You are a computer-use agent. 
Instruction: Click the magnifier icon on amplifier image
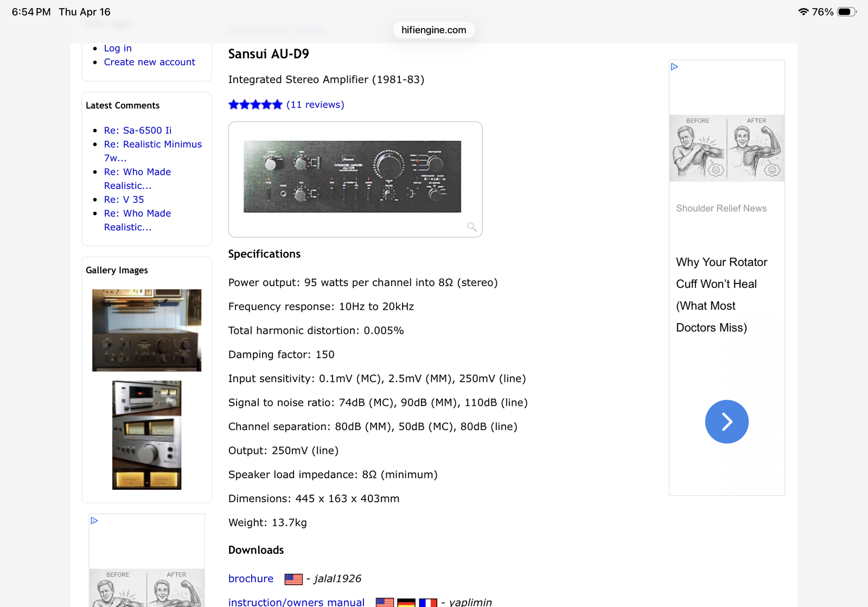tap(471, 227)
